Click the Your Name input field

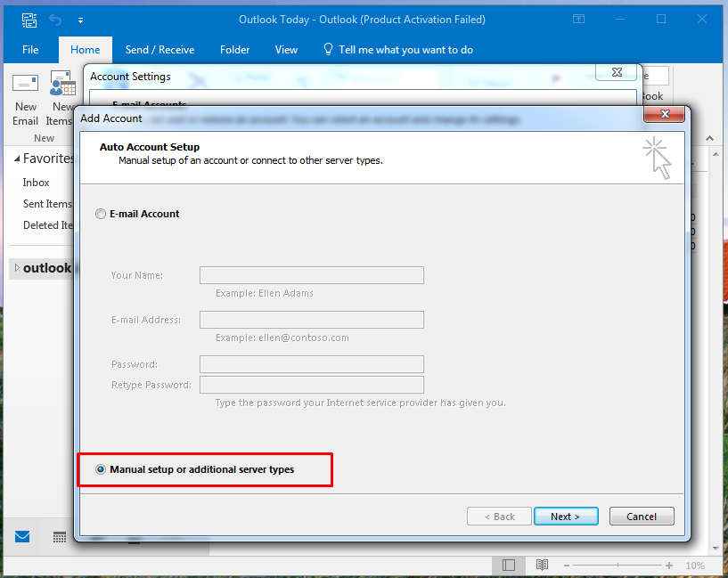click(312, 275)
